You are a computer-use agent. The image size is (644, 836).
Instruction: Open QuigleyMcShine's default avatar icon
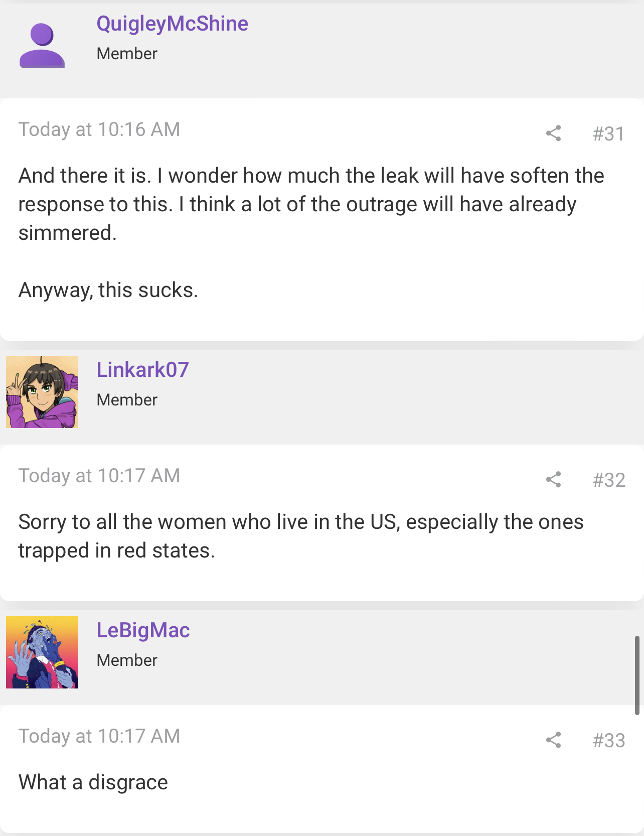42,46
